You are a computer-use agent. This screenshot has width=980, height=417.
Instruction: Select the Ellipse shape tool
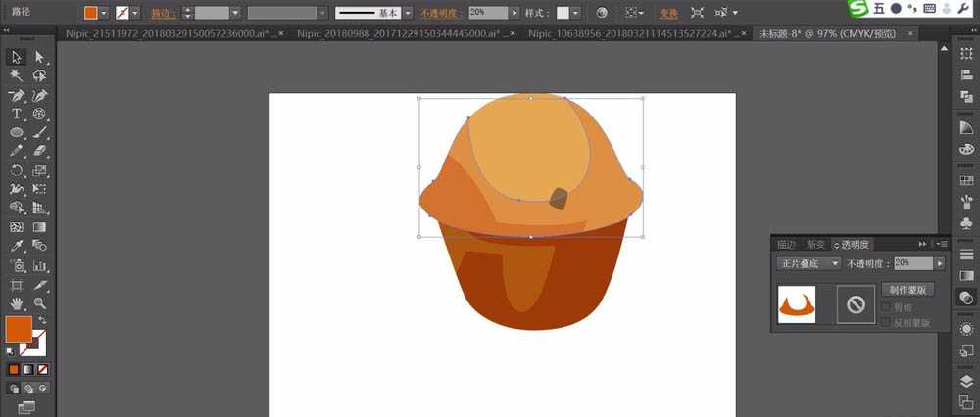(x=17, y=132)
